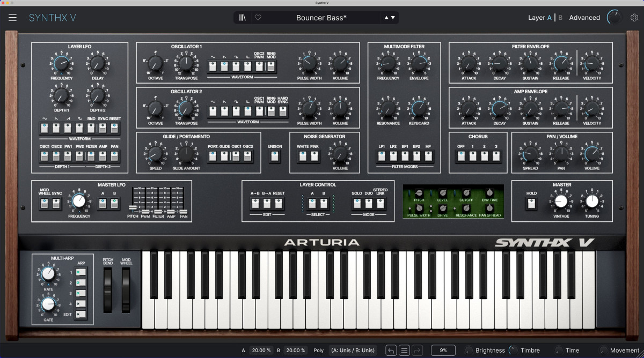The height and width of the screenshot is (358, 644).
Task: Select Oscillator 1 square waveform button
Action: click(236, 66)
